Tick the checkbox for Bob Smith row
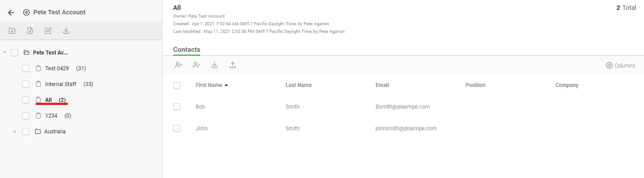Image resolution: width=644 pixels, height=178 pixels. (x=177, y=107)
